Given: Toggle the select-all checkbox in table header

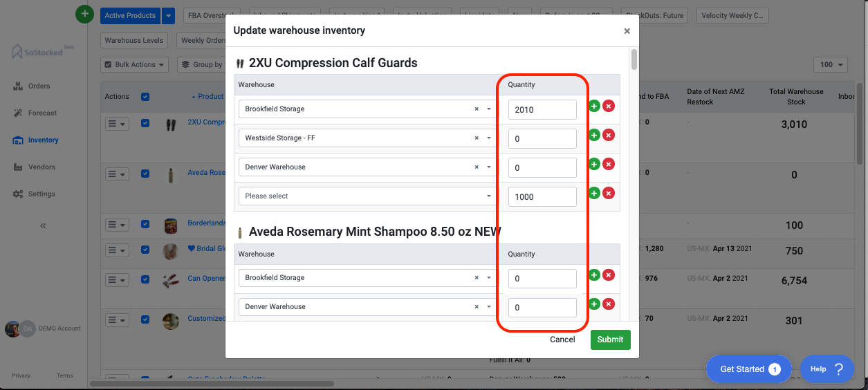Looking at the screenshot, I should tap(145, 97).
